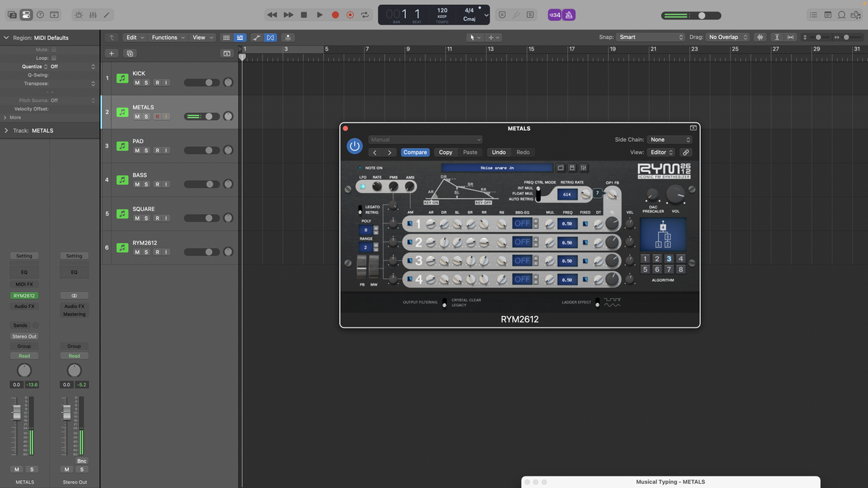Click the Noise snare preset name display
Viewport: 868px width, 488px height.
pyautogui.click(x=496, y=168)
